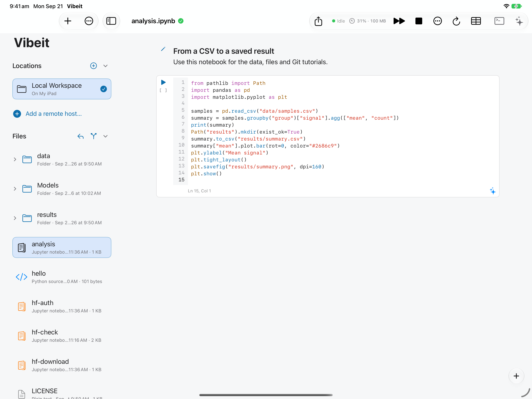Open the share sheet for analysis.ipynb

pyautogui.click(x=318, y=21)
